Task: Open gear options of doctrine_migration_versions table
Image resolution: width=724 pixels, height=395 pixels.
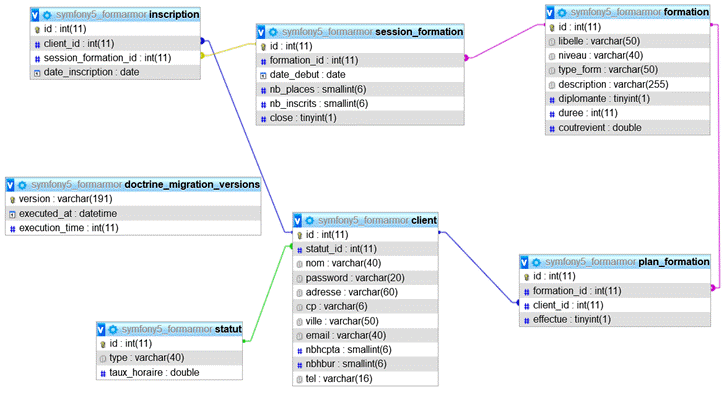Action: click(x=22, y=185)
